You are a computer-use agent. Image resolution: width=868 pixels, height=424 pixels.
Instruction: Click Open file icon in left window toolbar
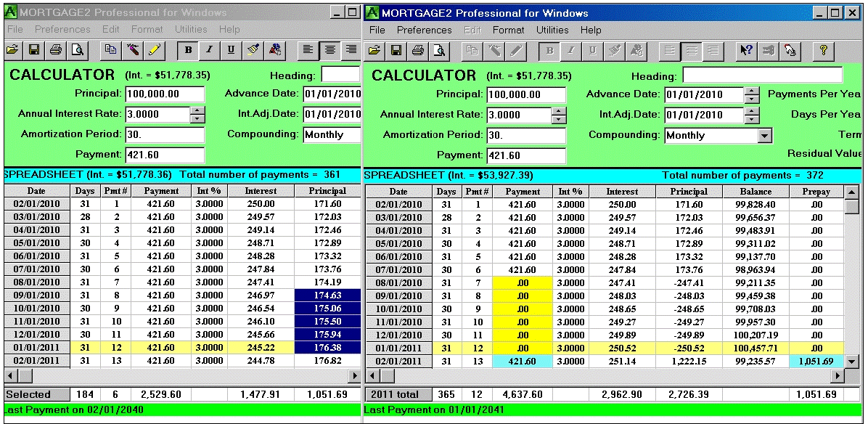click(x=12, y=50)
